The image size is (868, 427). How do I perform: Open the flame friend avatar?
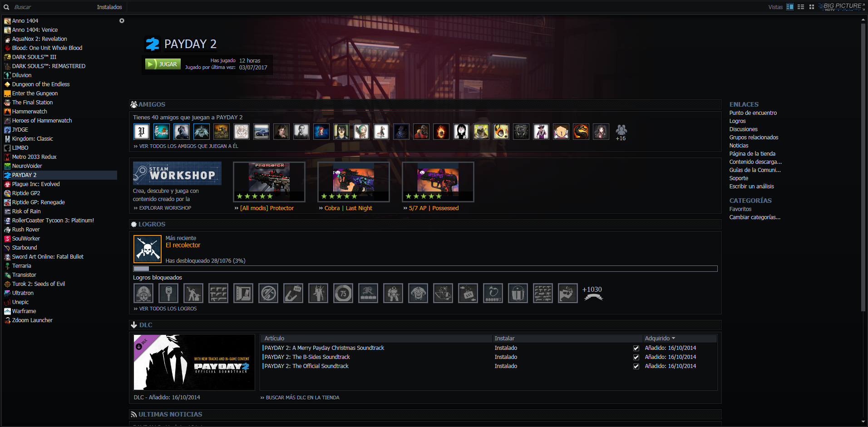click(x=441, y=132)
